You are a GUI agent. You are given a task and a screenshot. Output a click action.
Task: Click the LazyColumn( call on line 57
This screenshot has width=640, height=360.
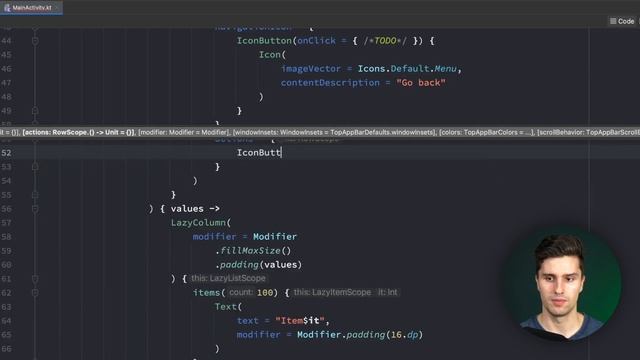click(x=201, y=222)
